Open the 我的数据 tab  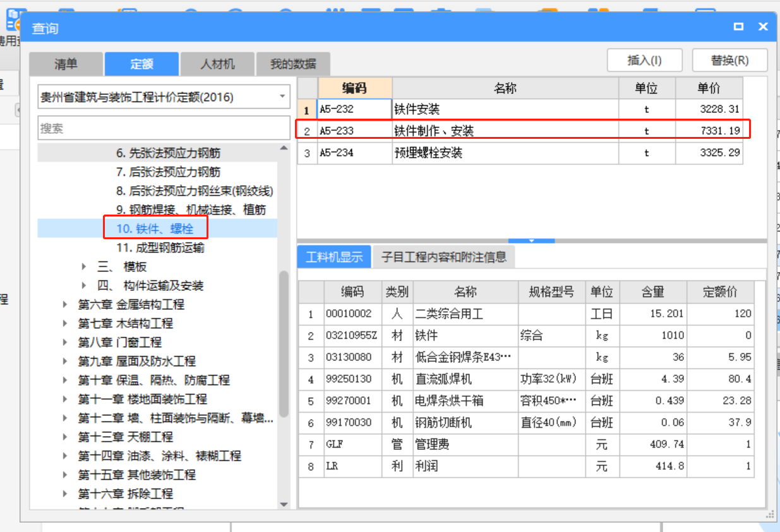293,64
